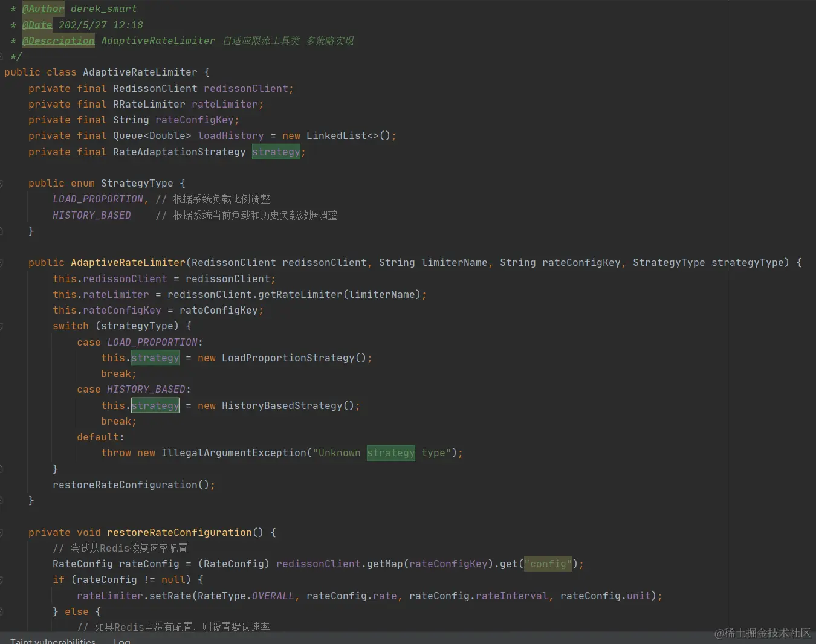Click LOAD_PROPORTION enum constant definition
The height and width of the screenshot is (644, 816).
pyautogui.click(x=98, y=199)
